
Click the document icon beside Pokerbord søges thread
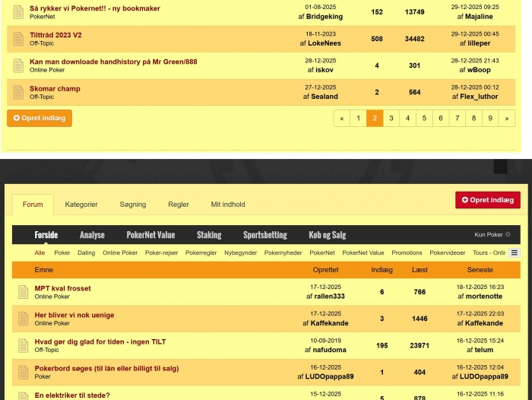[x=23, y=372]
